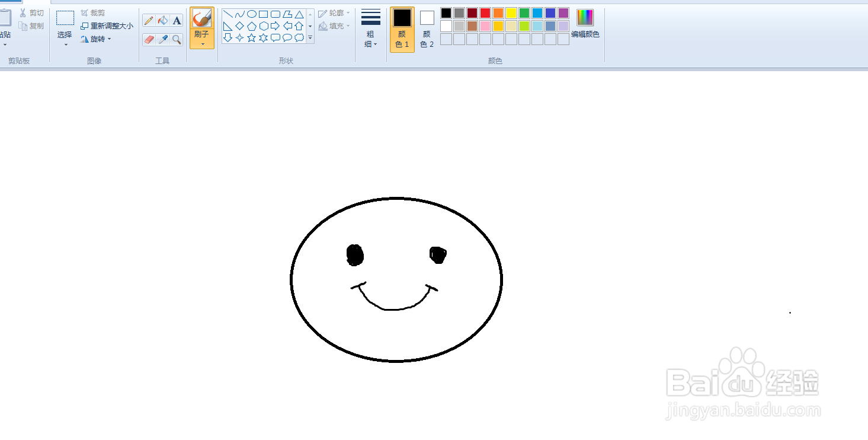
Task: Select the Magnifier tool
Action: pyautogui.click(x=177, y=40)
